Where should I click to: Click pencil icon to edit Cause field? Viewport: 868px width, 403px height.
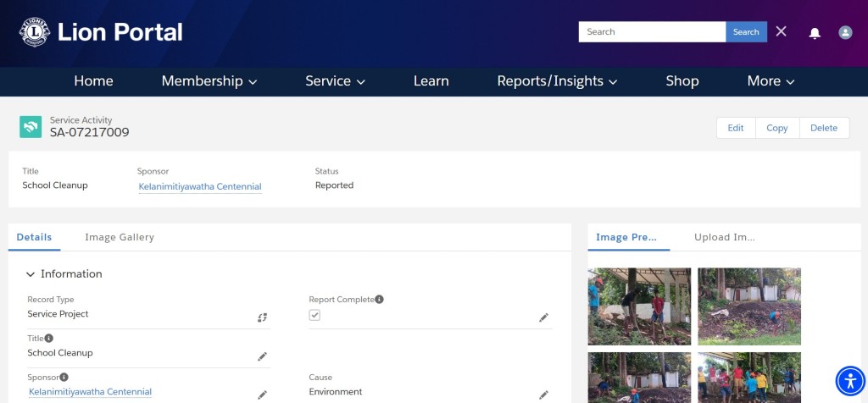click(x=543, y=395)
